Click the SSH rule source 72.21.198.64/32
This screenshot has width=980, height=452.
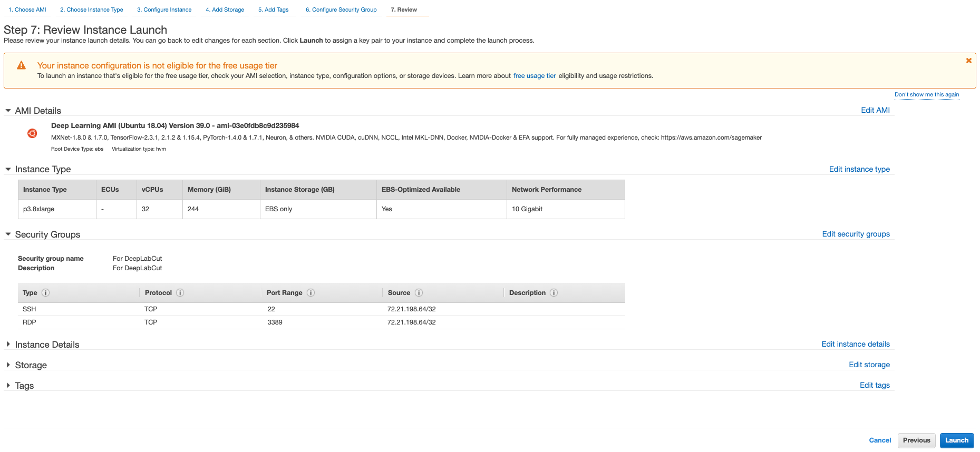coord(412,309)
